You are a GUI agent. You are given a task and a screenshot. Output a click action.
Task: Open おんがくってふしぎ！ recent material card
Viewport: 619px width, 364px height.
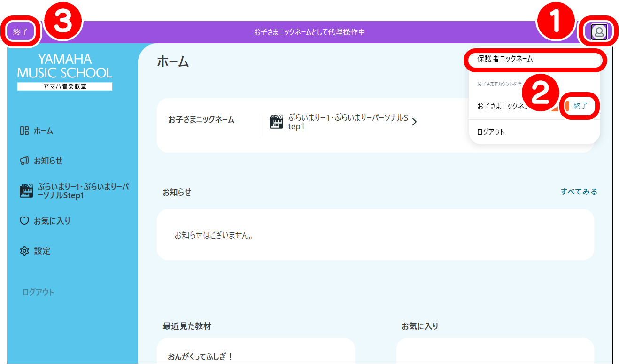pos(255,351)
